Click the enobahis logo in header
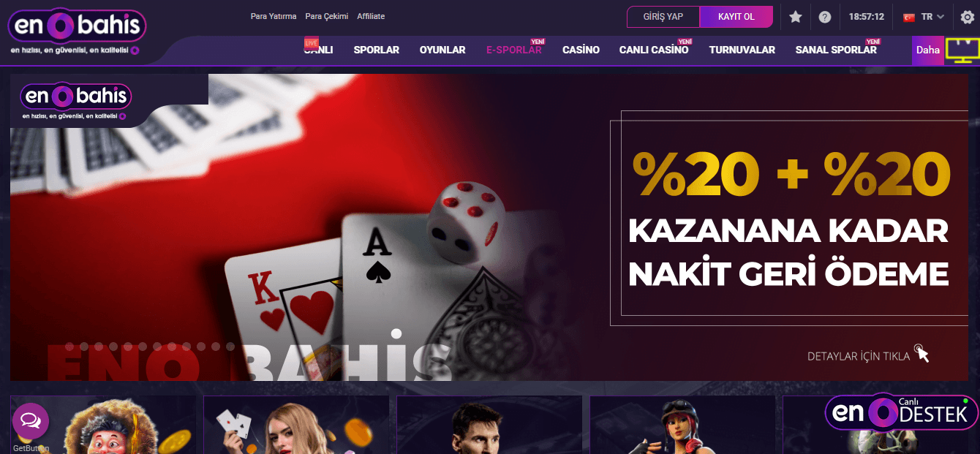The image size is (980, 454). (x=77, y=28)
